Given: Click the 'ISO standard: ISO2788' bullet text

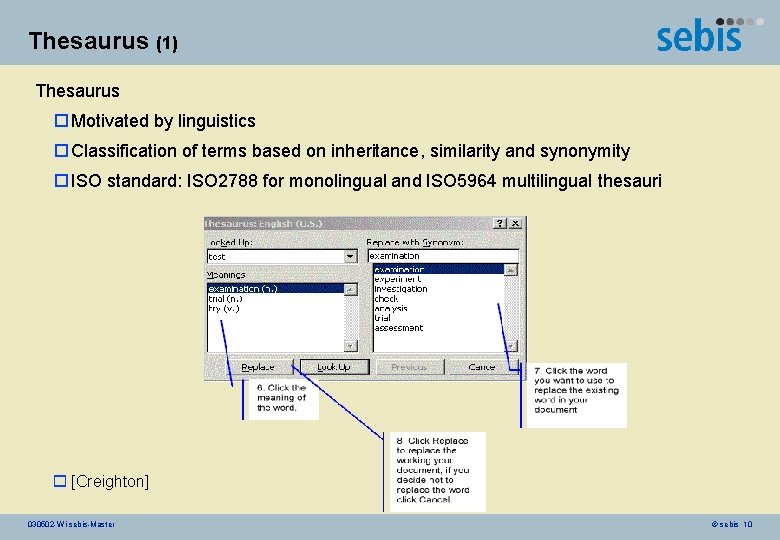Looking at the screenshot, I should click(366, 180).
